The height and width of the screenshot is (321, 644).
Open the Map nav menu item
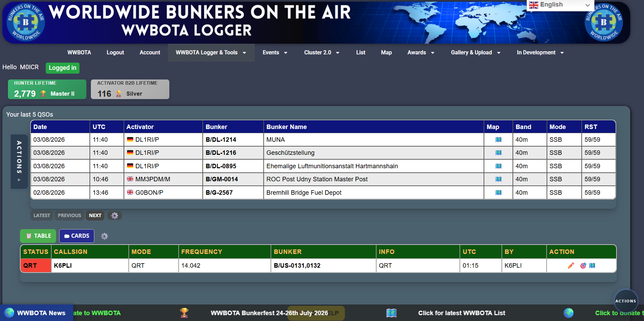[x=387, y=53]
